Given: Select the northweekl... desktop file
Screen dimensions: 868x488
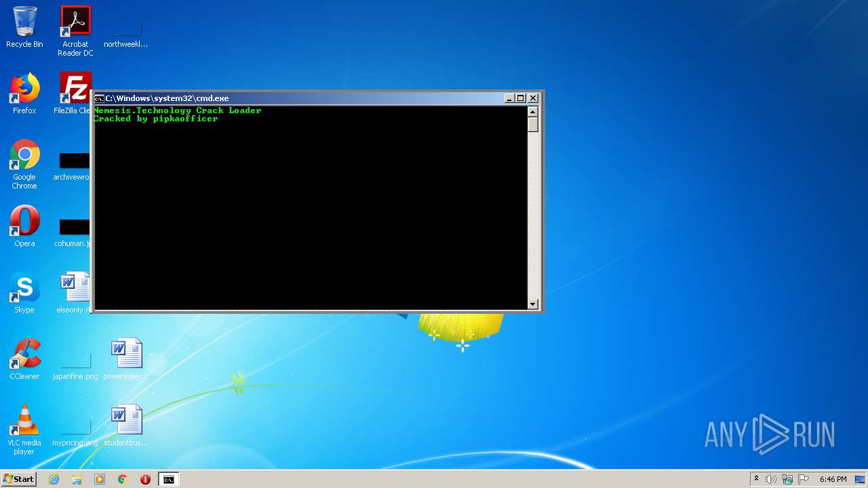Looking at the screenshot, I should tap(125, 31).
